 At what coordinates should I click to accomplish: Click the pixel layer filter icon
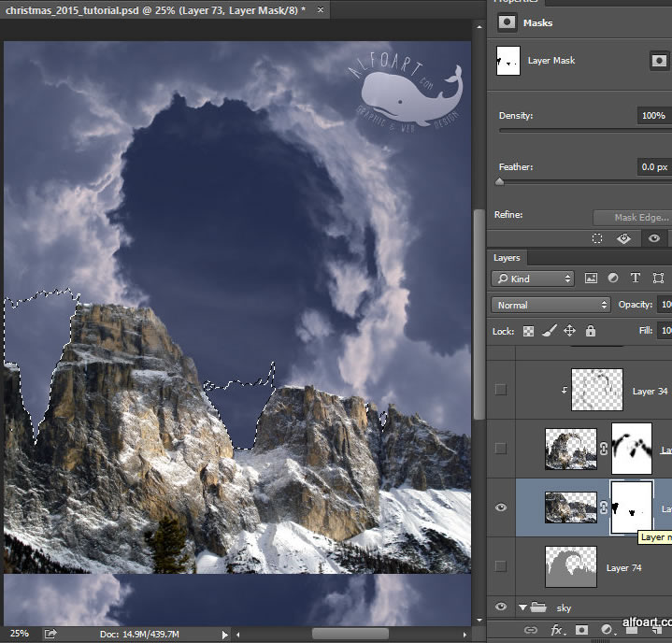591,279
